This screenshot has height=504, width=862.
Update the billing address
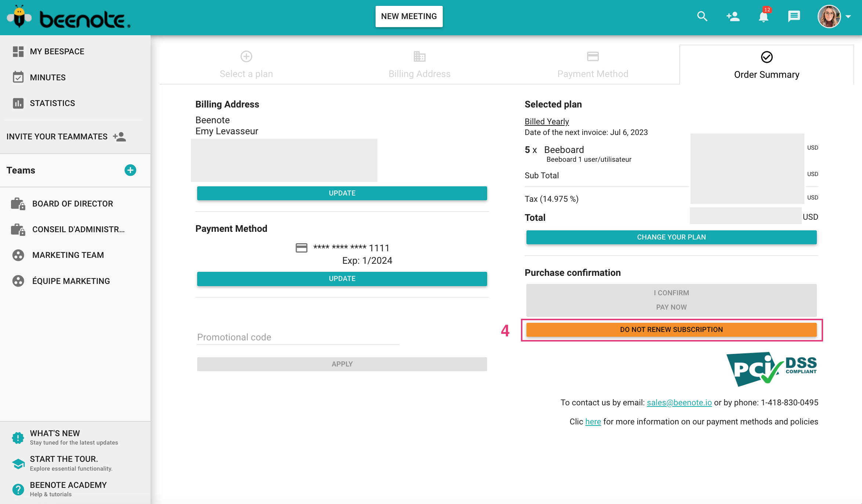[x=342, y=193]
